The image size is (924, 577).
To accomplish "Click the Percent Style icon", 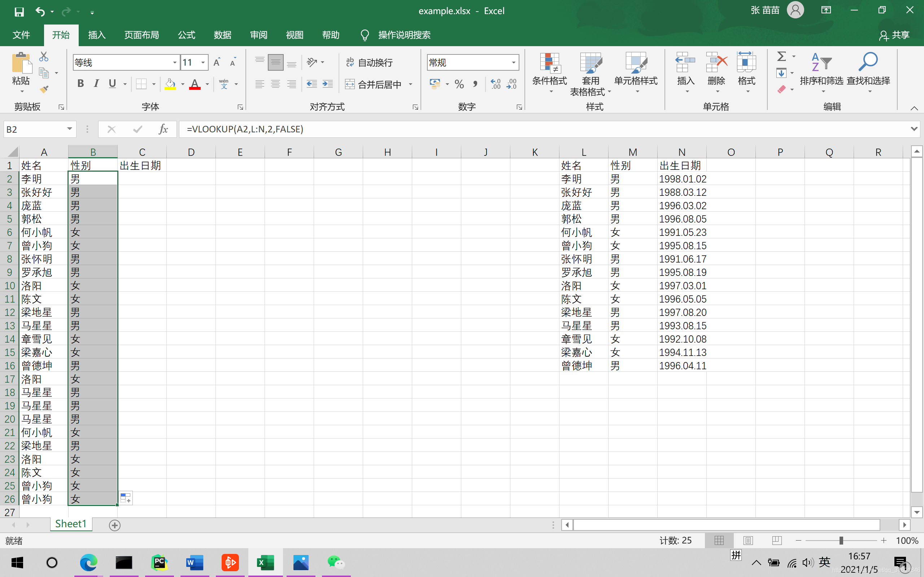I will (459, 84).
